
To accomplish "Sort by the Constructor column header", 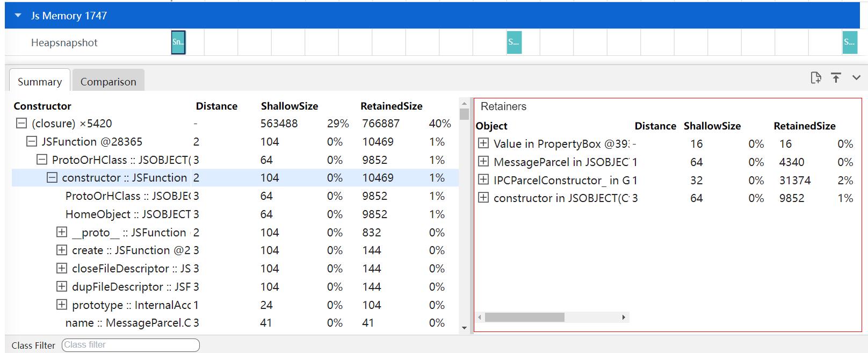I will pyautogui.click(x=42, y=106).
